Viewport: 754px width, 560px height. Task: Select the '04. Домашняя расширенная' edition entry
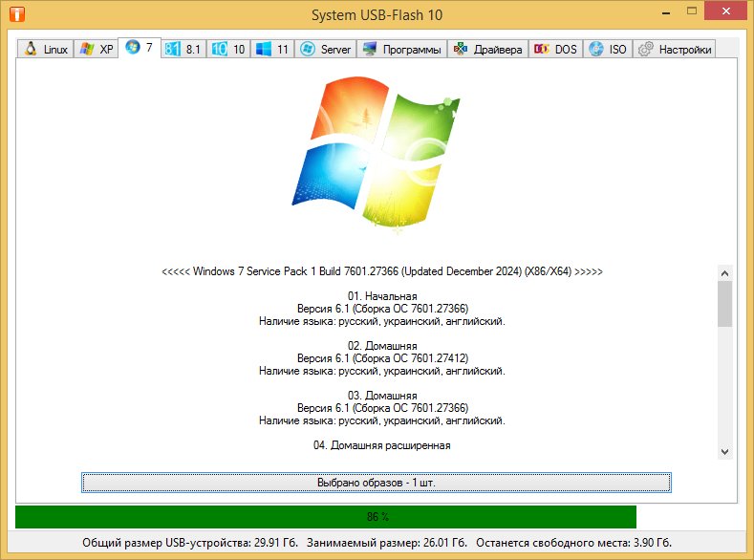click(x=381, y=445)
